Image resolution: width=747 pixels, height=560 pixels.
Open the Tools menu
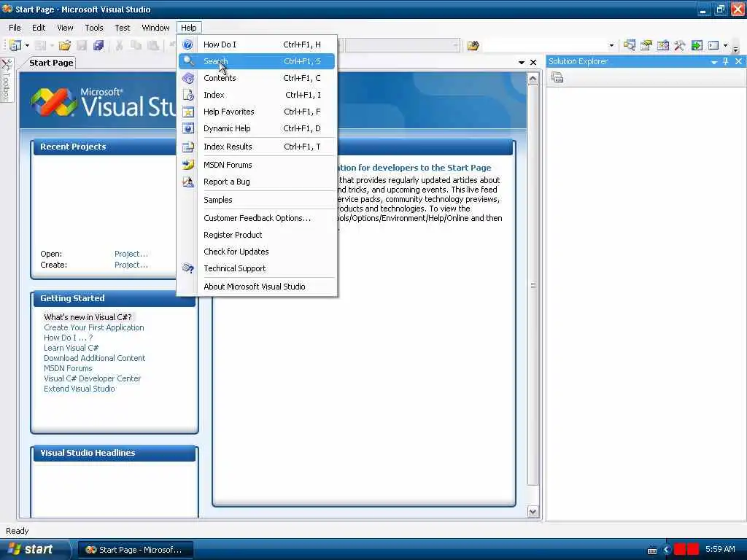(94, 28)
